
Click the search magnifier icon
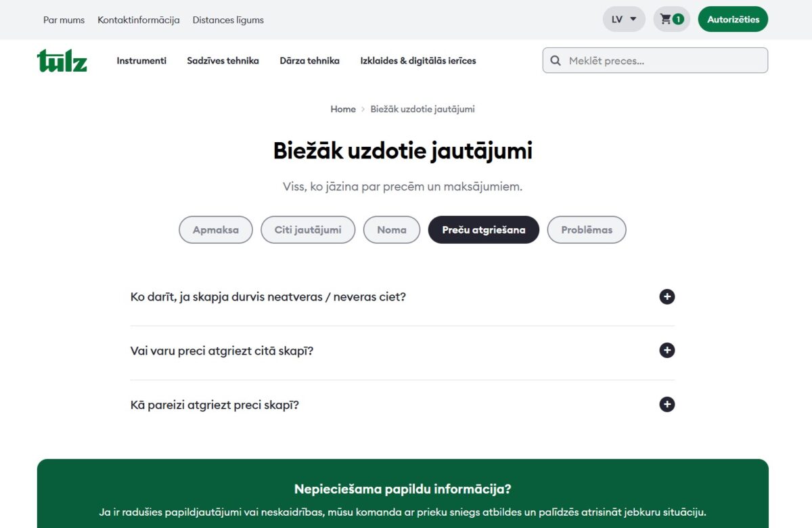pos(556,60)
